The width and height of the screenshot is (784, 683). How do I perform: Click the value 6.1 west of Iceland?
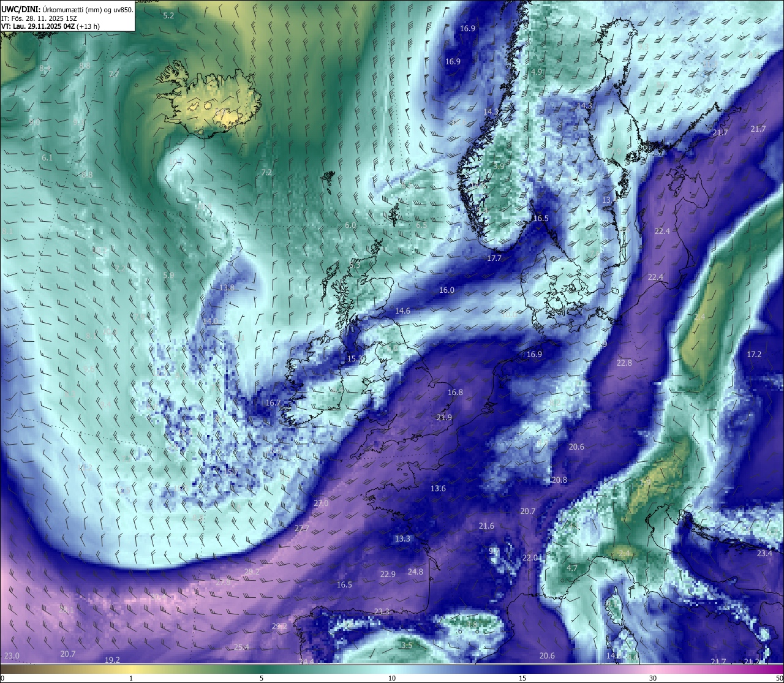47,157
